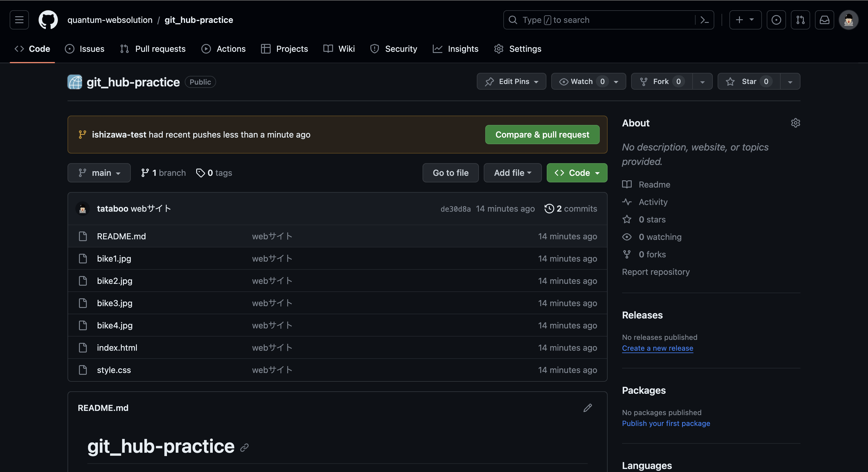The width and height of the screenshot is (868, 472).
Task: Open the hamburger navigation menu
Action: 19,20
